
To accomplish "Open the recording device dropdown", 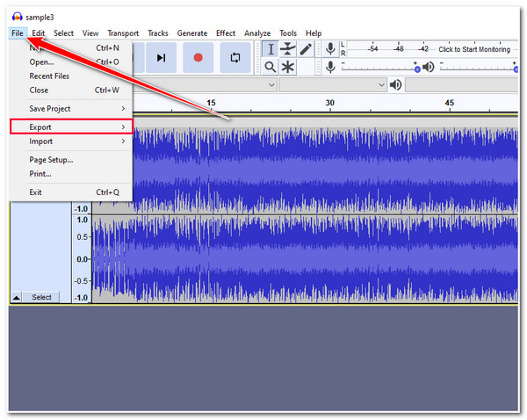I will pyautogui.click(x=205, y=84).
